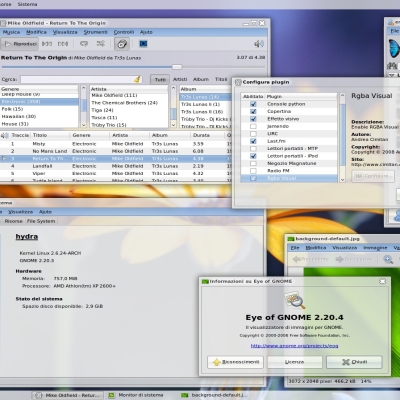Uncheck the Copertina plugin
Image resolution: width=400 pixels, height=400 pixels.
point(253,111)
